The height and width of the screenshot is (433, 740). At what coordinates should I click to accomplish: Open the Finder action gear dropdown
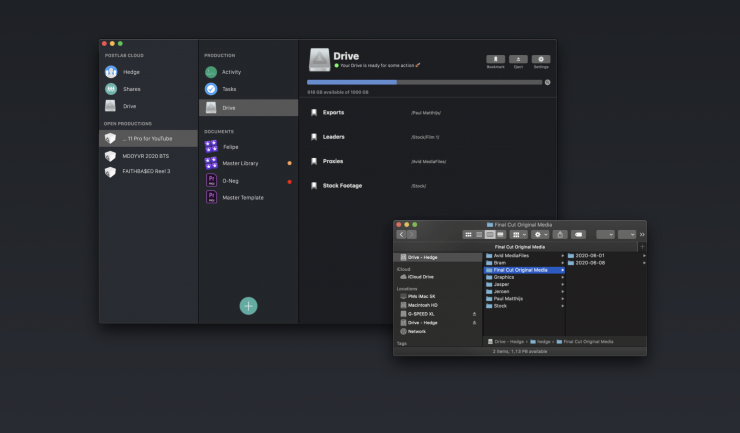pos(541,234)
